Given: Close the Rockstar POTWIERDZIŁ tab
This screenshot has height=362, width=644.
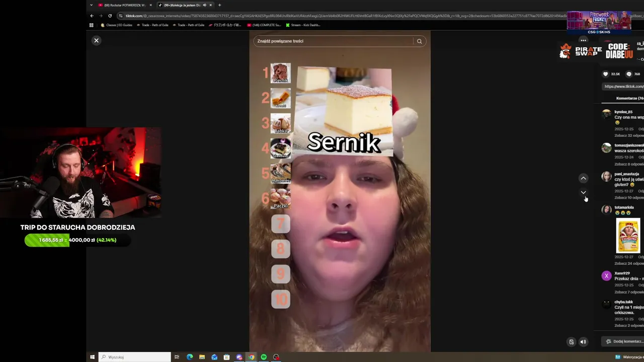Looking at the screenshot, I should pos(150,5).
